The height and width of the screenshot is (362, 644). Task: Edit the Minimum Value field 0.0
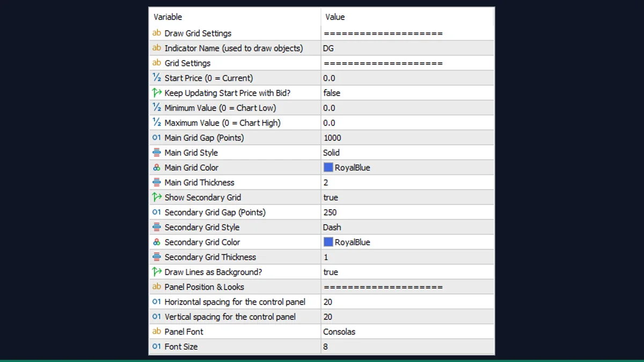click(407, 108)
